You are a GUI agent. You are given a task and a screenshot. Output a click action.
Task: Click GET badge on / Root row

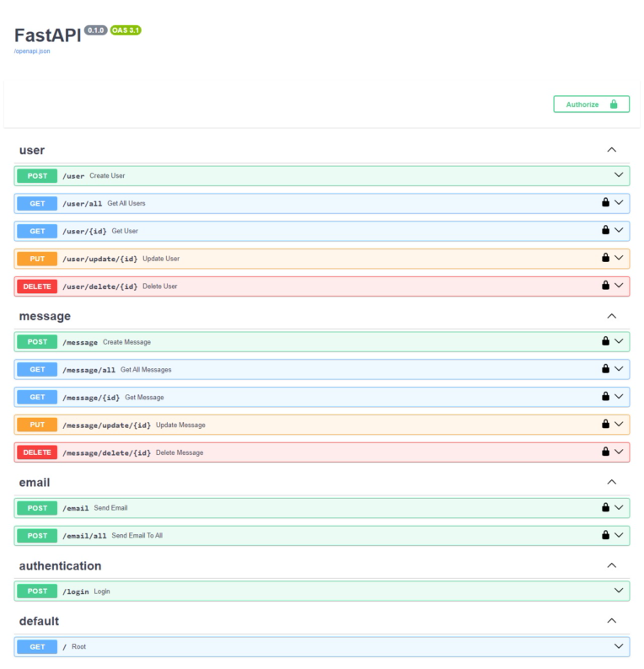pos(37,646)
